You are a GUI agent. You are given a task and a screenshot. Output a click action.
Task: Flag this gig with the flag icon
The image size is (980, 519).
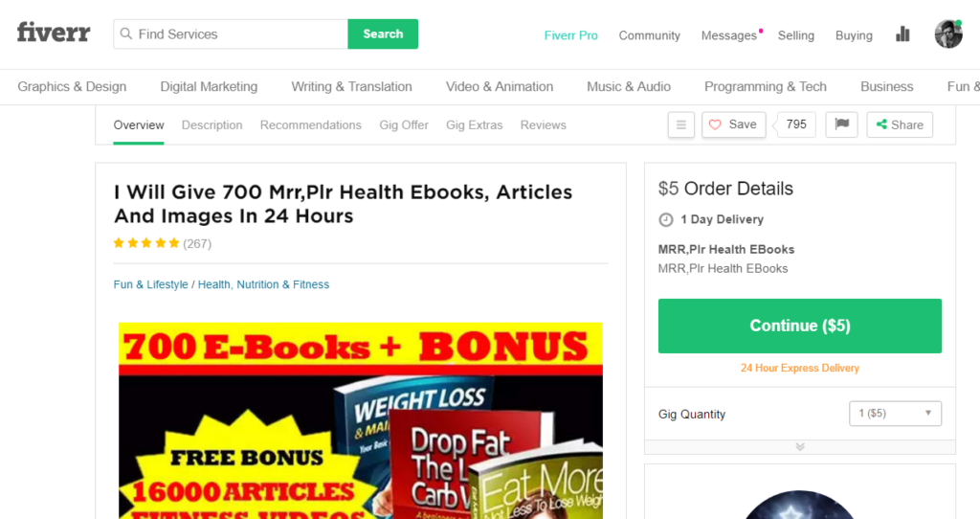[842, 124]
